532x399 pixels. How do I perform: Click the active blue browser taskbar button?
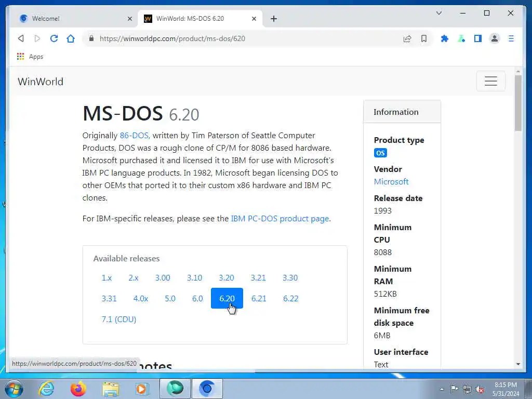pyautogui.click(x=207, y=389)
